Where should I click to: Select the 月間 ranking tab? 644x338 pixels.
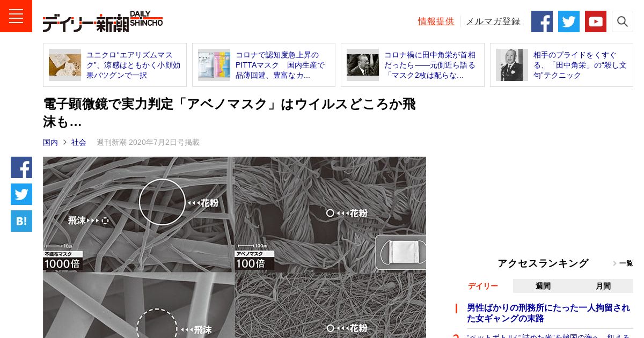tap(603, 286)
